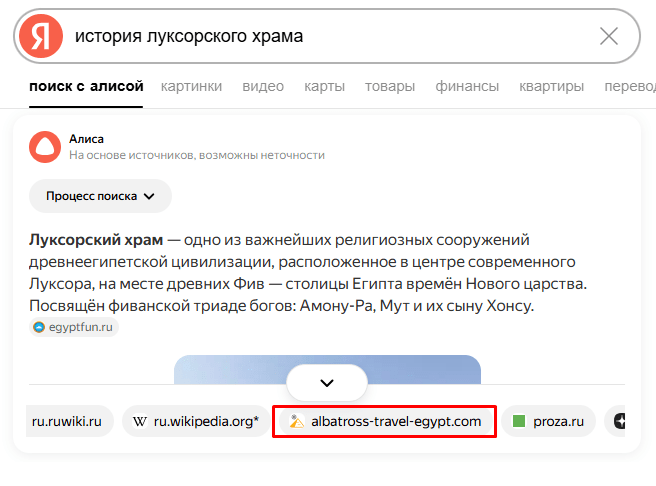Select the Финансы tab

point(467,87)
